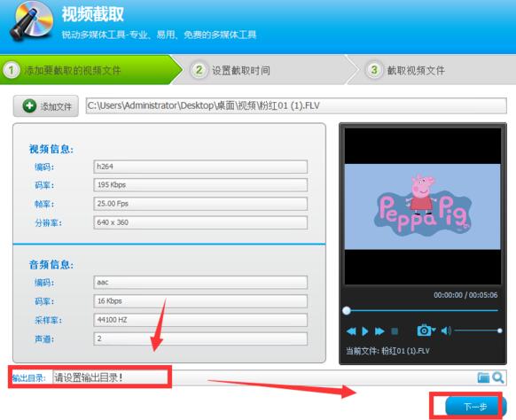Click the audio 编码 aac field
The image size is (516, 420).
tap(200, 282)
